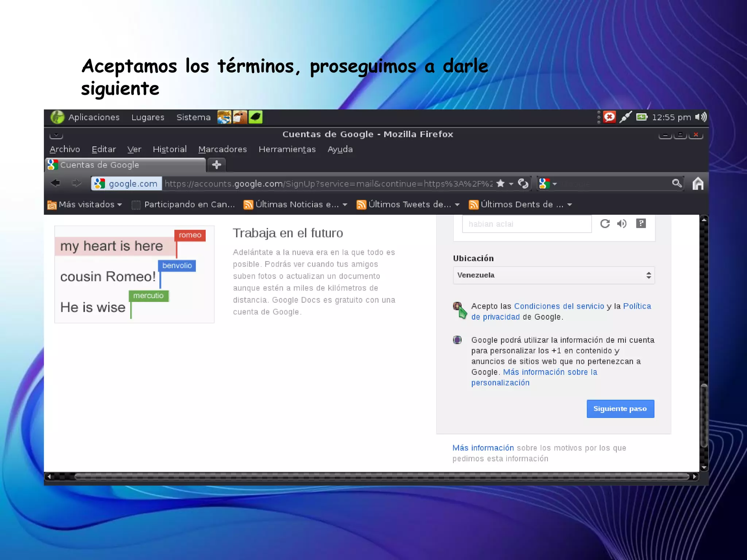Open captcha help question mark icon

pyautogui.click(x=641, y=223)
